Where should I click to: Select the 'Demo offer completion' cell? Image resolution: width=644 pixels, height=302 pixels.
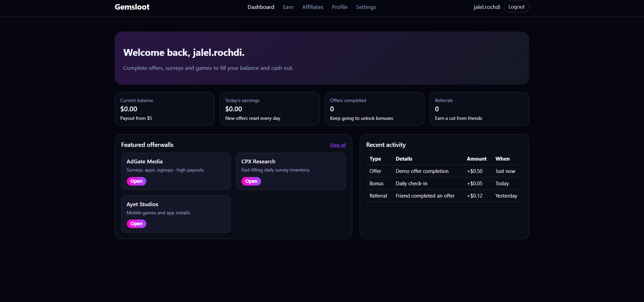[422, 171]
